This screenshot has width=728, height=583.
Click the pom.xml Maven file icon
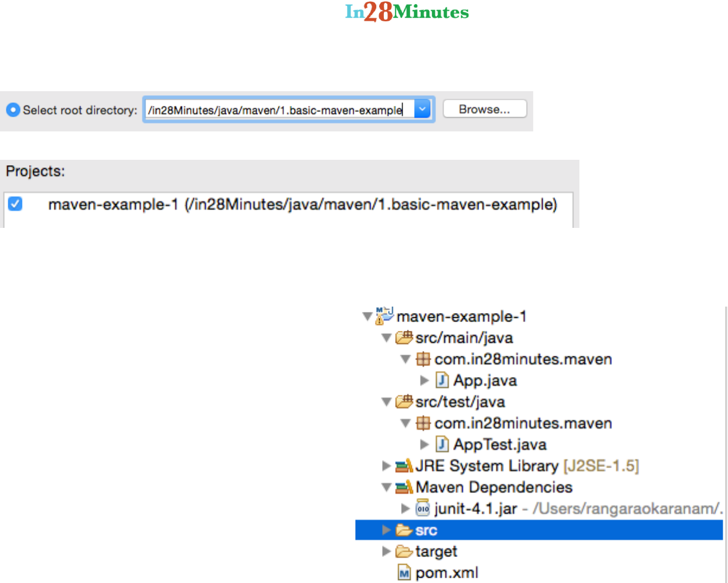[404, 573]
